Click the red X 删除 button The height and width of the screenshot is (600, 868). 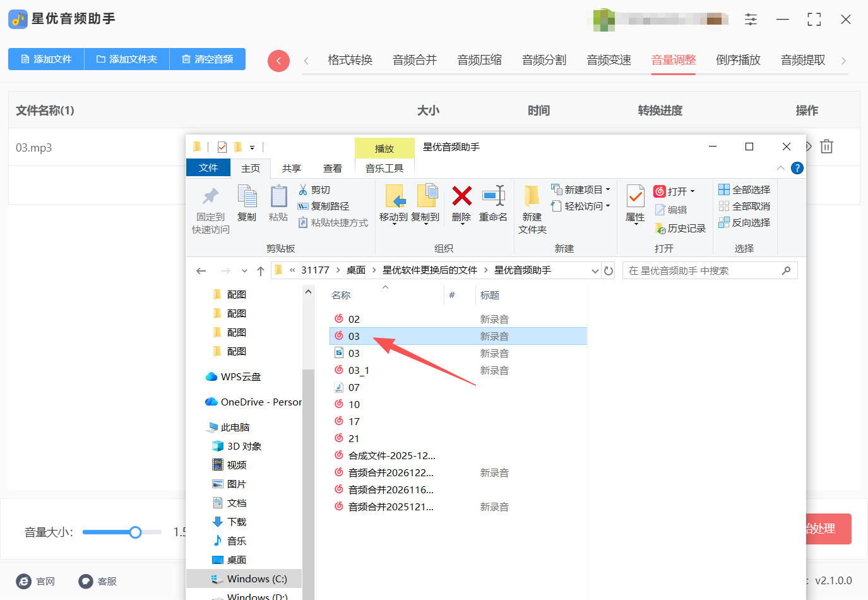(x=461, y=203)
